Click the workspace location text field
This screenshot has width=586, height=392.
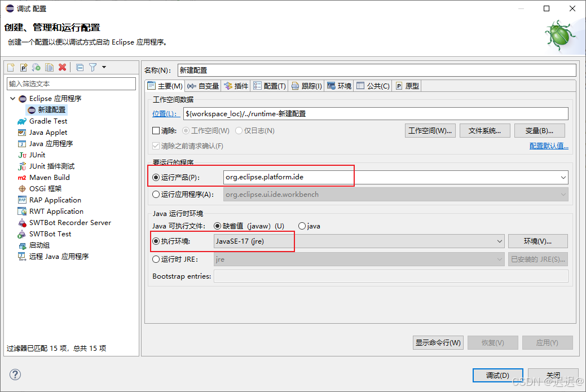pos(376,113)
